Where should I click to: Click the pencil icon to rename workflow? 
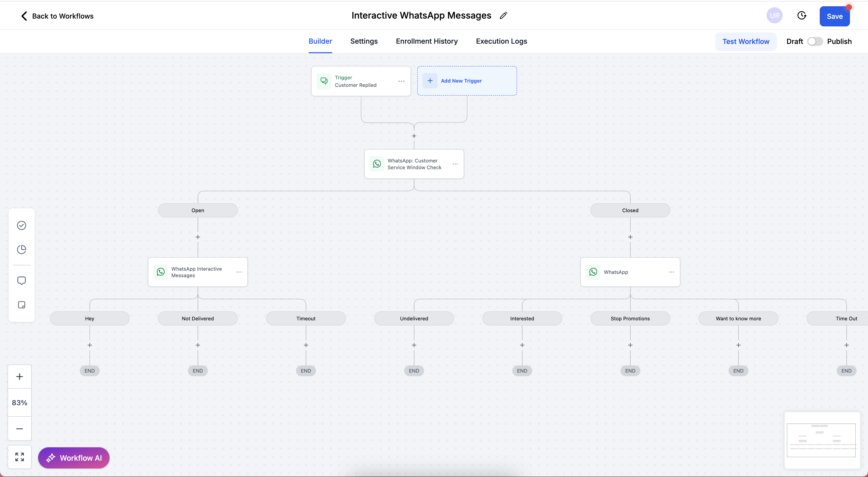503,16
